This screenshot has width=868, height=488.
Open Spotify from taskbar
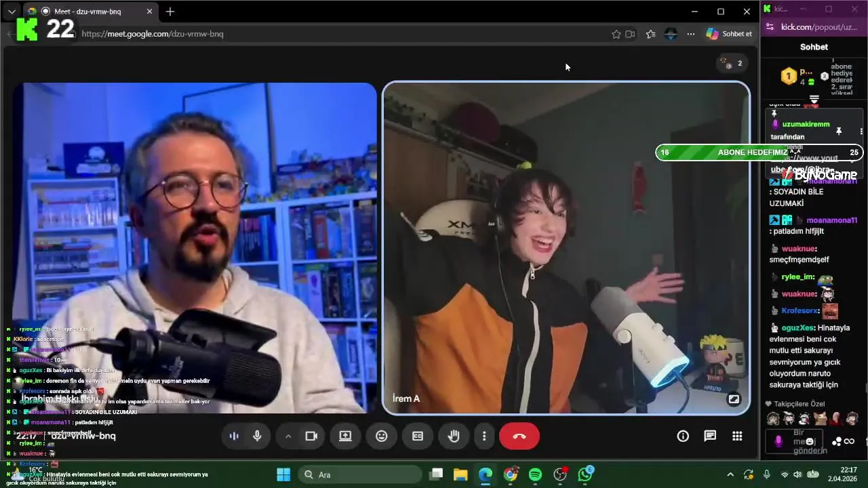[x=535, y=474]
